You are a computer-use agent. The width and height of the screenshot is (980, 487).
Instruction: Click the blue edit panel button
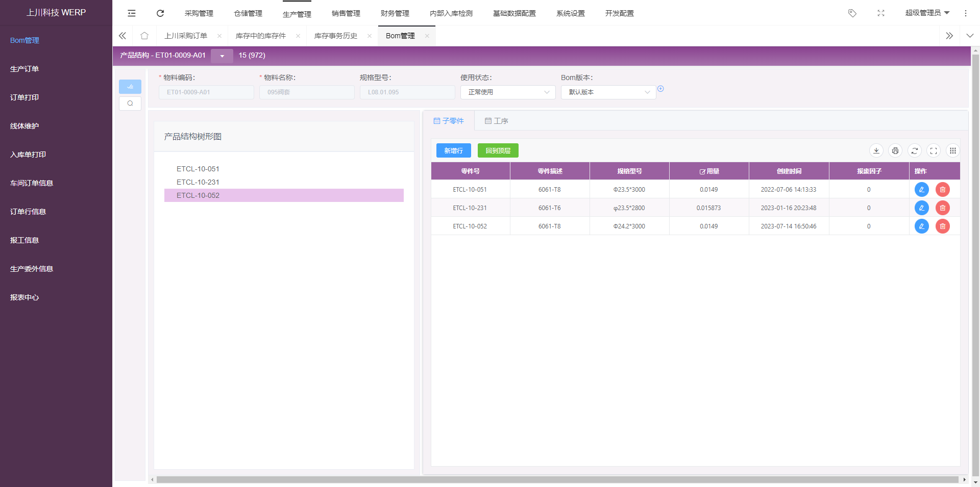tap(130, 87)
